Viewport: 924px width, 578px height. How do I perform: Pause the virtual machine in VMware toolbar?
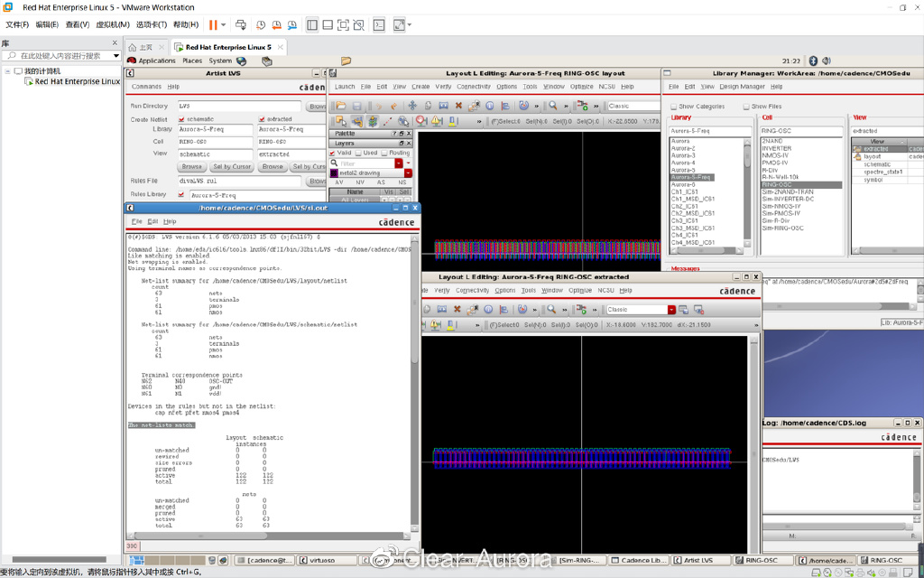pos(213,24)
